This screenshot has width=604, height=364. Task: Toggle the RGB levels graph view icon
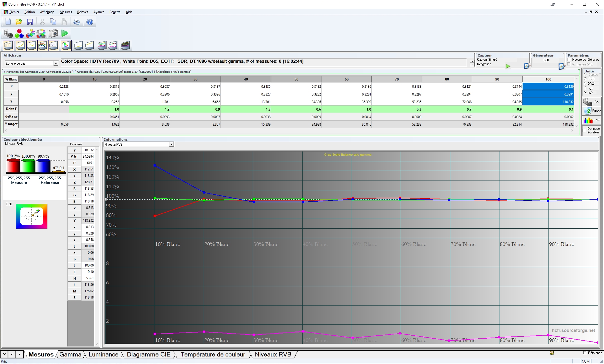43,45
